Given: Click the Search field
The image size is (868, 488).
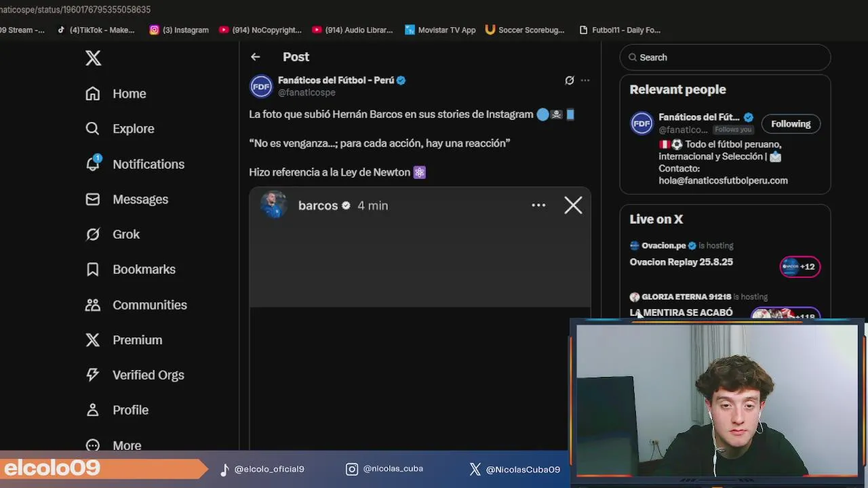Looking at the screenshot, I should pyautogui.click(x=725, y=58).
